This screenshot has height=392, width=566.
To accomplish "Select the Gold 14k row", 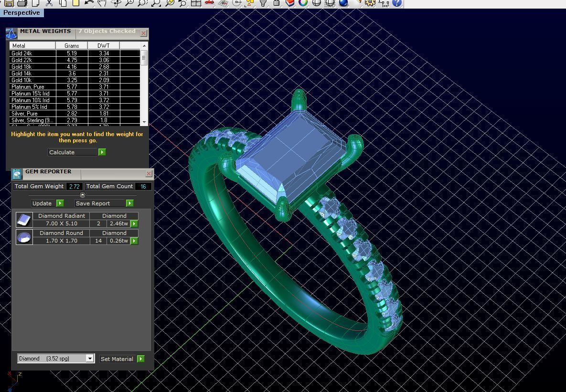I will (75, 73).
